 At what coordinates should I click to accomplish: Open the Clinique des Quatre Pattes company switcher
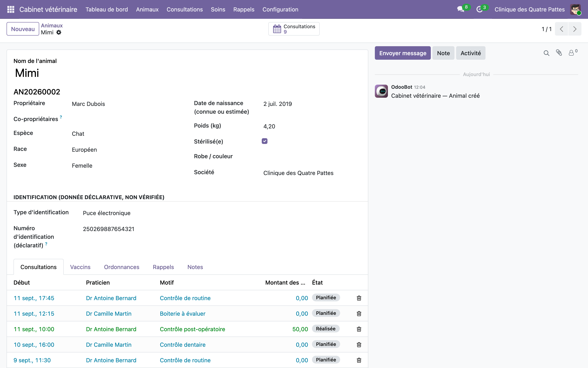(529, 9)
